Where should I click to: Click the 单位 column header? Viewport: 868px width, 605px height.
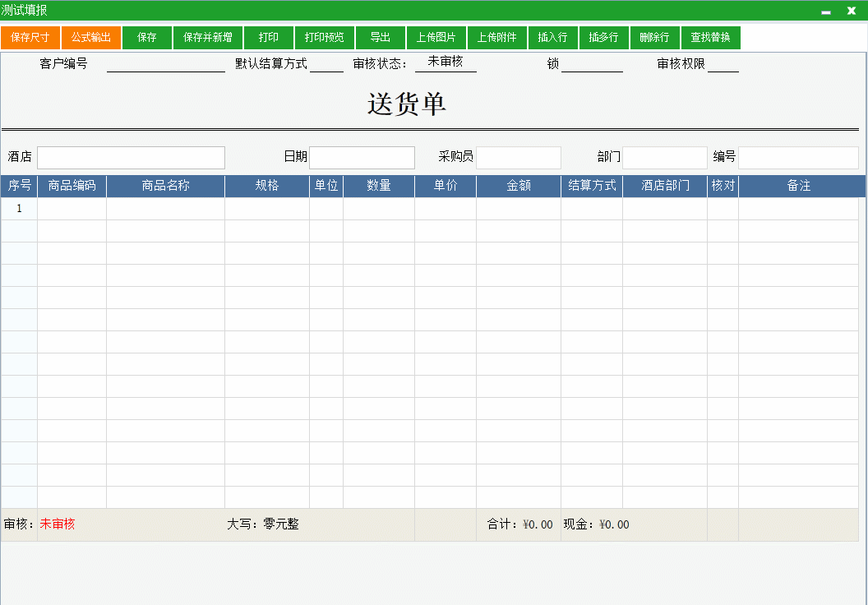click(x=326, y=186)
